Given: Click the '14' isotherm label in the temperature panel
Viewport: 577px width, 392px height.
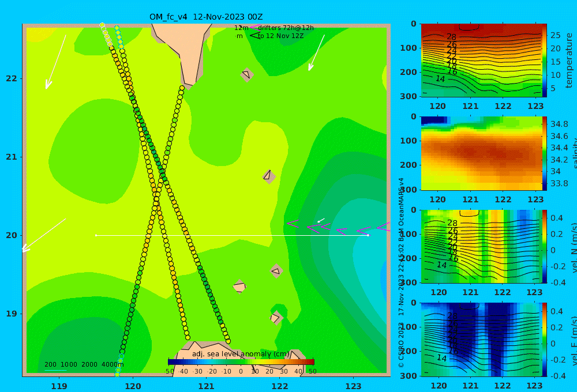Looking at the screenshot, I should (x=440, y=79).
